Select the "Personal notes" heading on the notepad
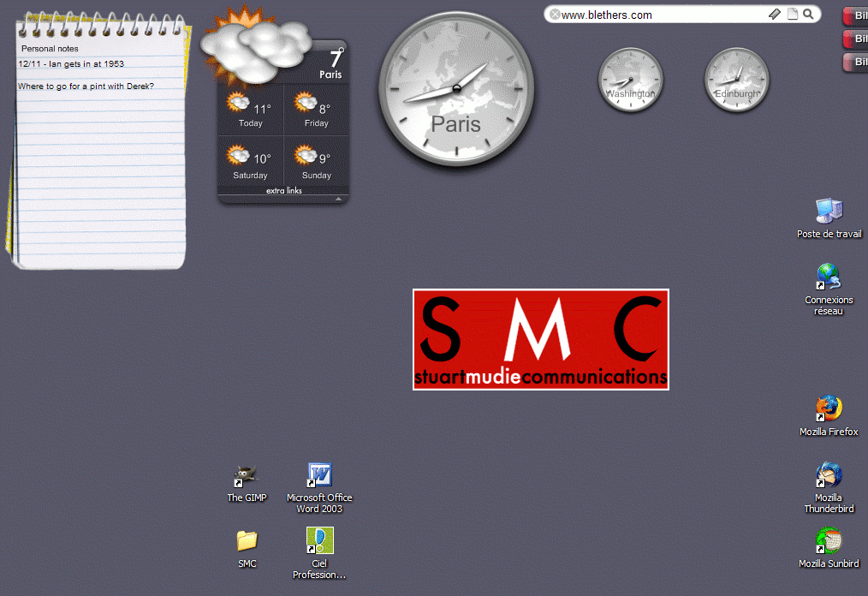The image size is (868, 596). point(50,49)
